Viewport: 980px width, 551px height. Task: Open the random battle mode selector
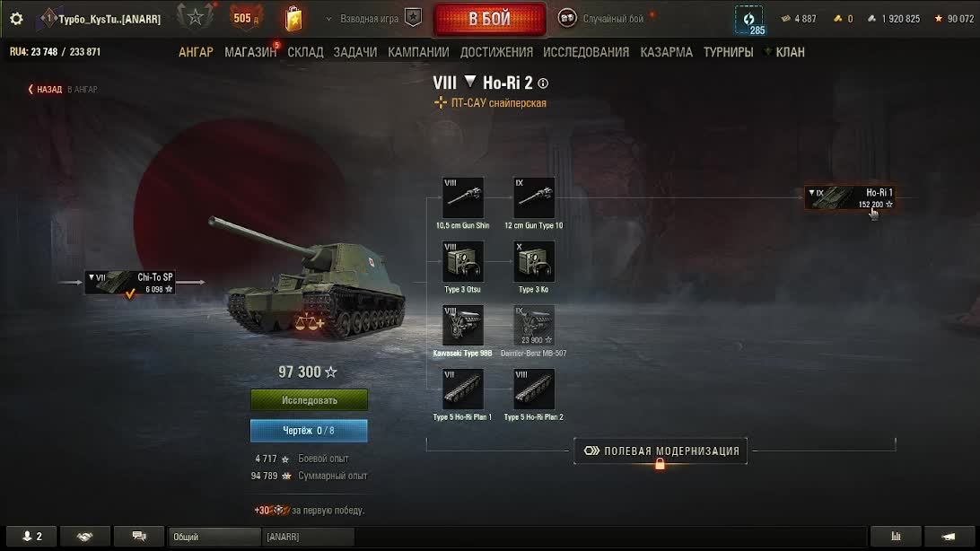point(607,19)
